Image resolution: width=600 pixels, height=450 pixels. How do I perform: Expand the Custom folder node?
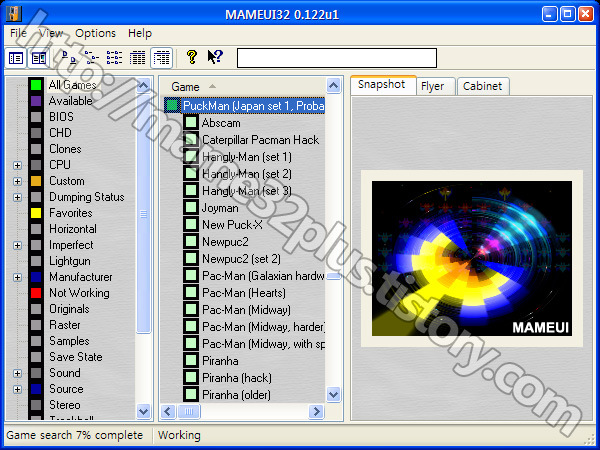(17, 181)
